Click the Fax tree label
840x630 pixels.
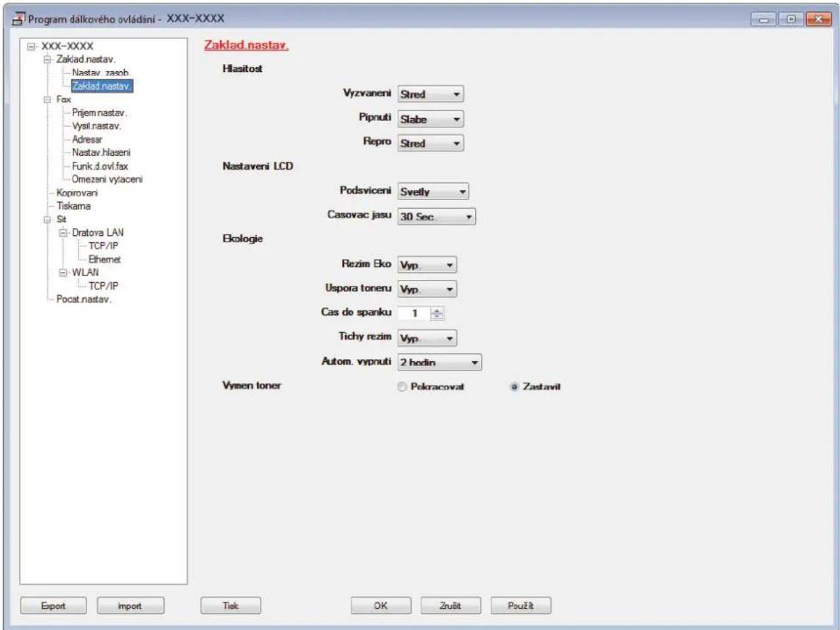63,100
